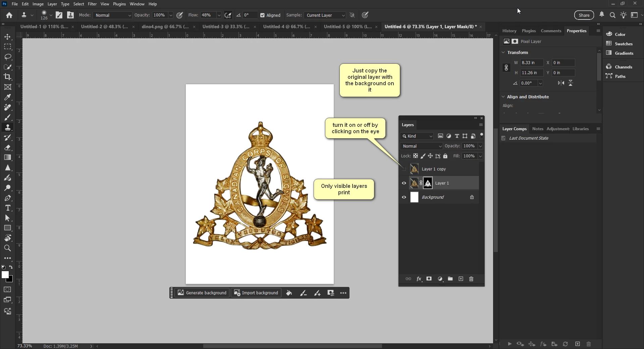Open the blend mode Normal dropdown
The width and height of the screenshot is (644, 349).
(422, 146)
